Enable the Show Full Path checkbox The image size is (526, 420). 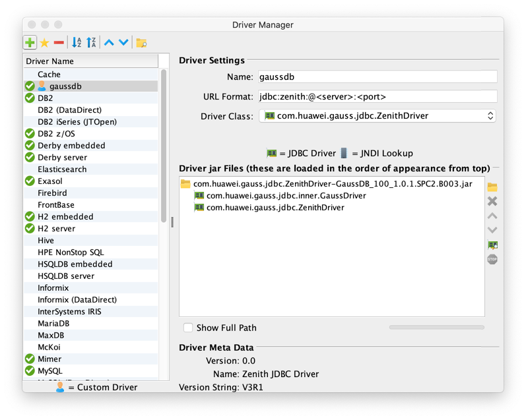click(x=188, y=328)
